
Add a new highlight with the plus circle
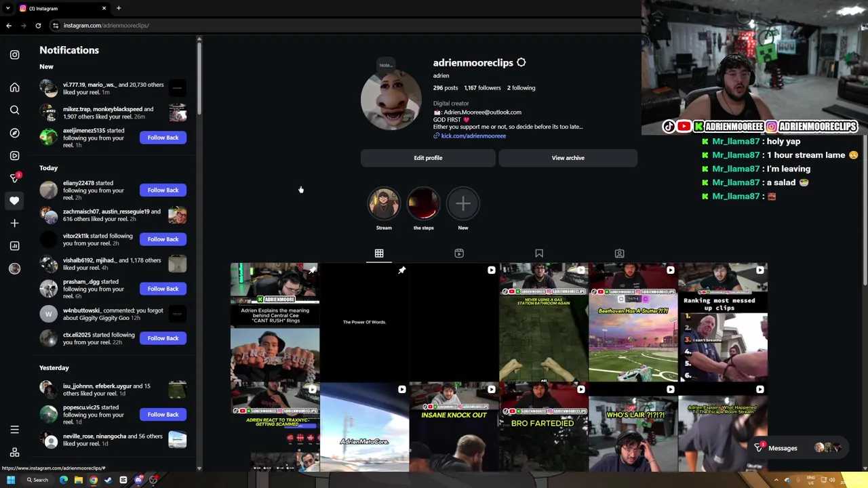click(462, 203)
